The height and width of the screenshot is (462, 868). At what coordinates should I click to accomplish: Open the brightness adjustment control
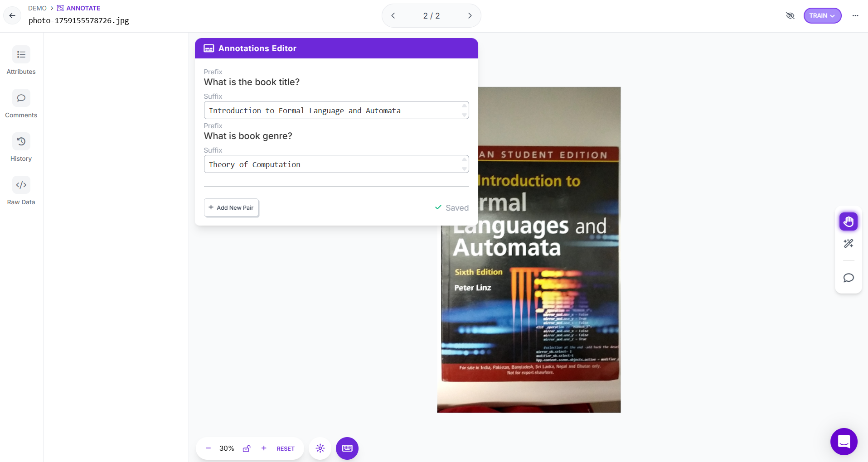click(320, 448)
